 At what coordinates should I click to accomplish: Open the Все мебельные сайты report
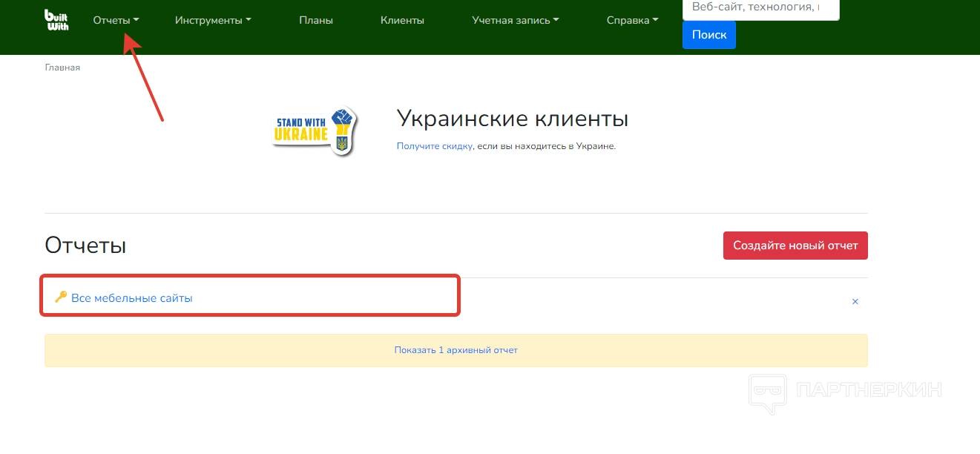click(x=132, y=298)
